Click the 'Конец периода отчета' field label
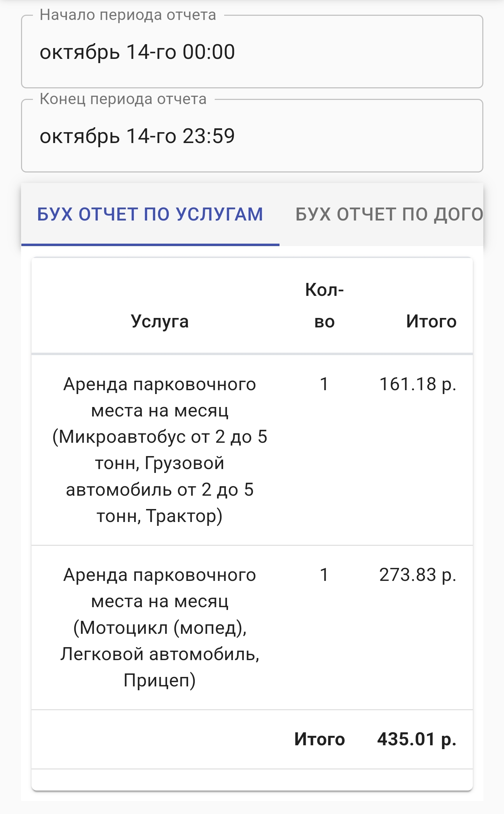 point(123,99)
